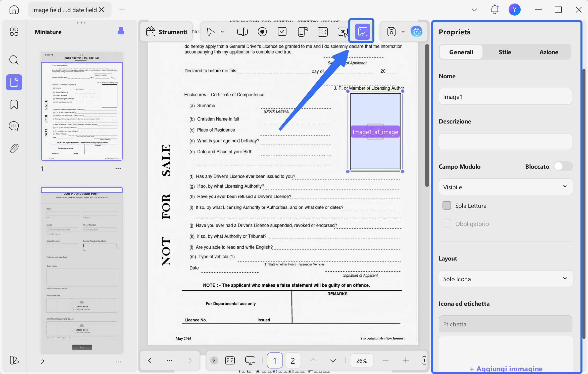Select the OK button field tool
This screenshot has height=374, width=588.
[x=342, y=32]
